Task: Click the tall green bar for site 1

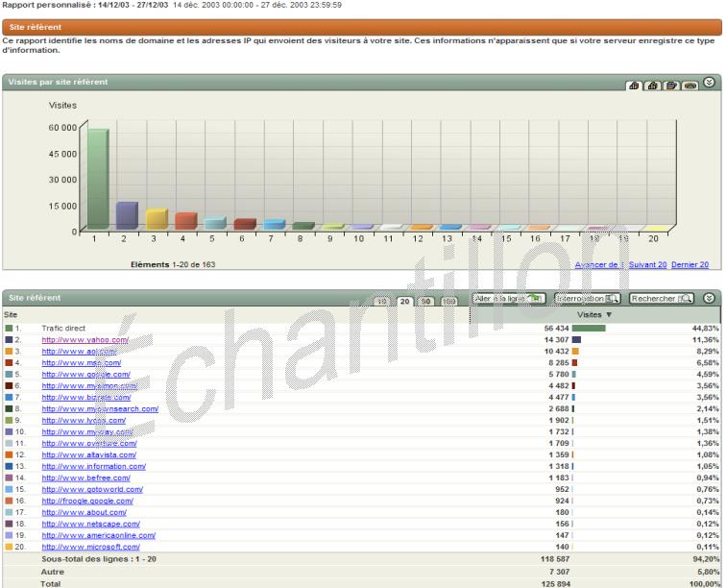Action: [97, 179]
